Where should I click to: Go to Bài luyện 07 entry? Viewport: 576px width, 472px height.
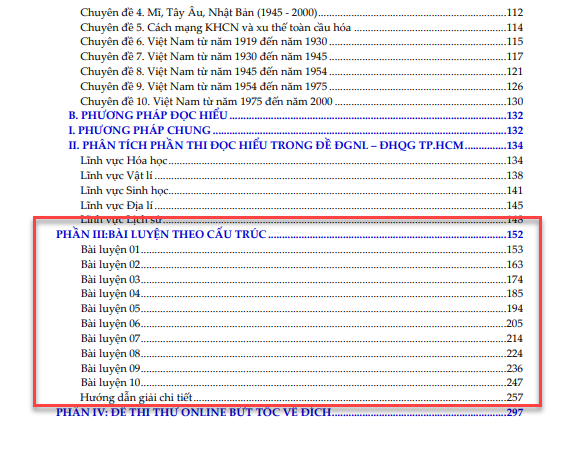[302, 338]
